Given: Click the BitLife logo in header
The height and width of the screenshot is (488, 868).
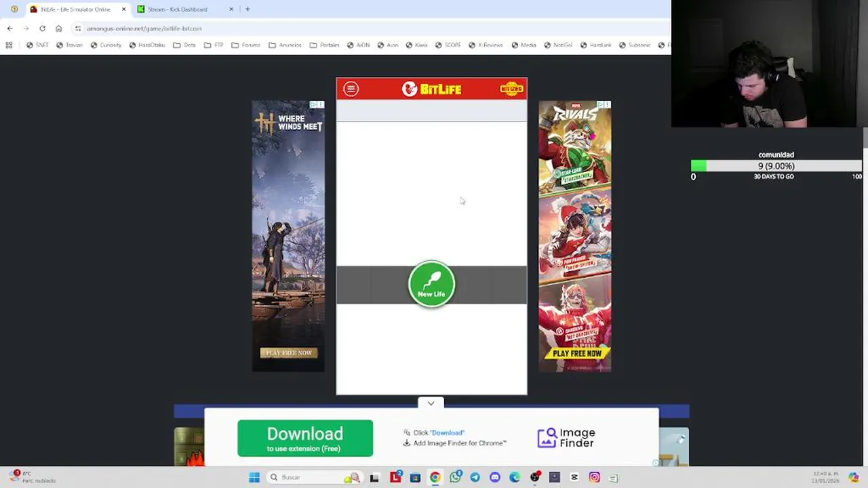Looking at the screenshot, I should (x=431, y=89).
